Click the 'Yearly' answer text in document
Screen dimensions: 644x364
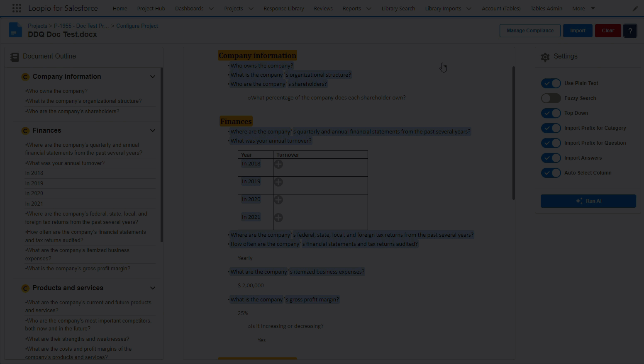[245, 258]
